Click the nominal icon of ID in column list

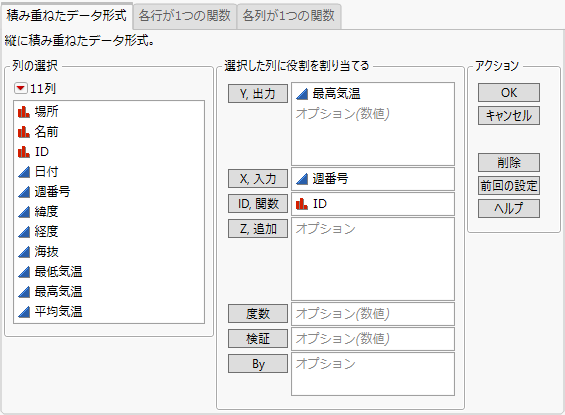[24, 152]
